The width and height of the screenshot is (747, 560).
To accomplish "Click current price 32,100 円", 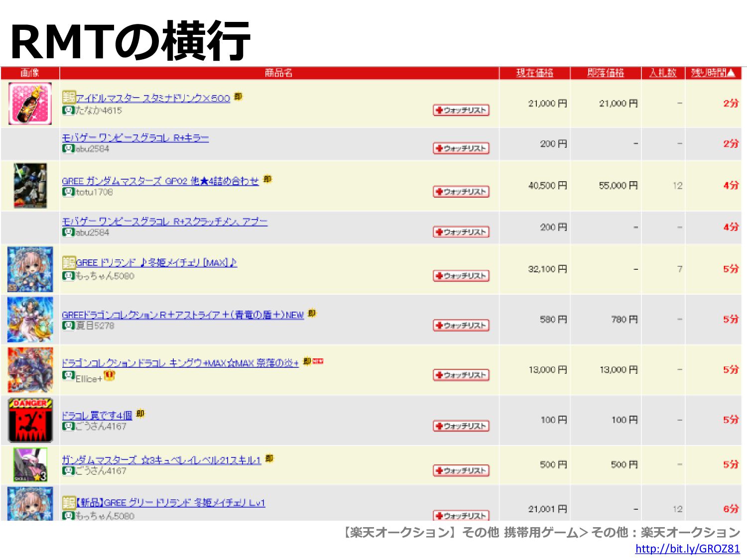I will pyautogui.click(x=548, y=269).
